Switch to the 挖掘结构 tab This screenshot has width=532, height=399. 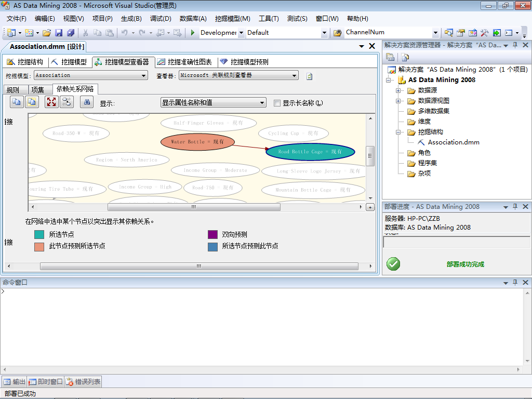tap(25, 62)
